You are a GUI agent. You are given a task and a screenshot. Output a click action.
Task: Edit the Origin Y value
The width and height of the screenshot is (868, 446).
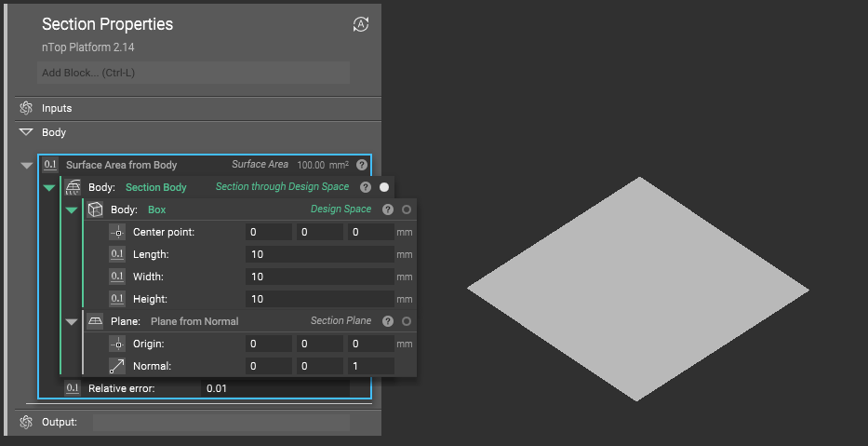(x=320, y=344)
